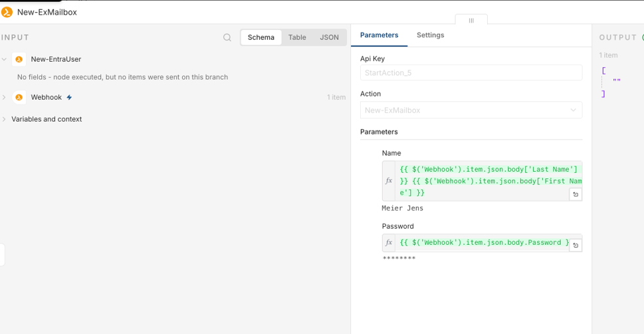This screenshot has width=644, height=334.
Task: Click the empty string value in output JSON
Action: pos(617,81)
